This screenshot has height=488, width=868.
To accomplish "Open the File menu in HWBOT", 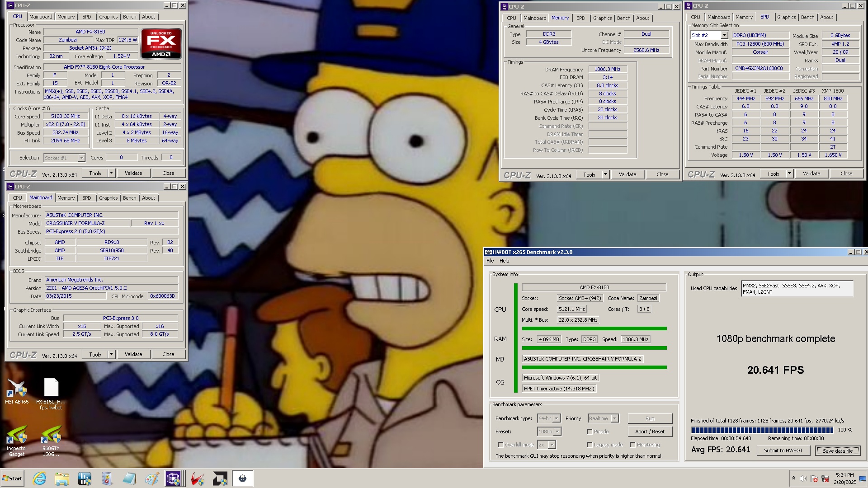I will pyautogui.click(x=490, y=261).
